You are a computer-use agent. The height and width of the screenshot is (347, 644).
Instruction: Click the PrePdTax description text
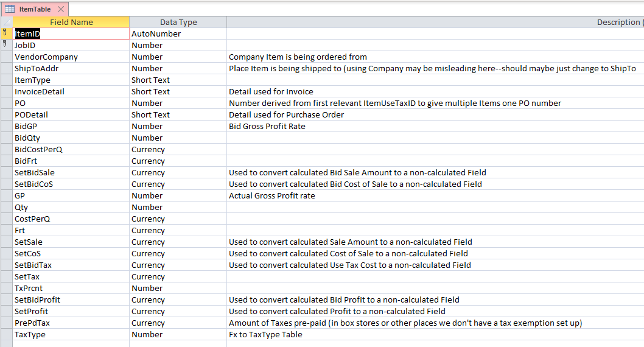click(x=405, y=323)
